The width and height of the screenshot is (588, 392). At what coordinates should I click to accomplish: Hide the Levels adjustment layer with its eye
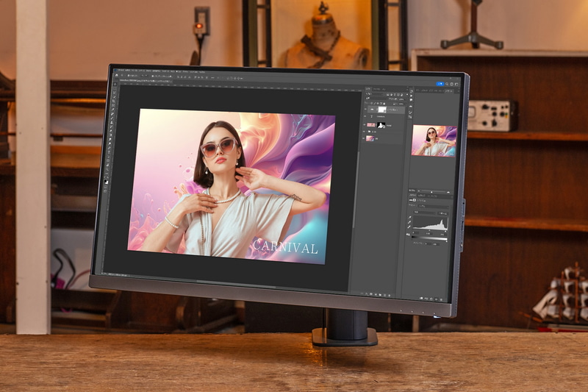(x=365, y=109)
